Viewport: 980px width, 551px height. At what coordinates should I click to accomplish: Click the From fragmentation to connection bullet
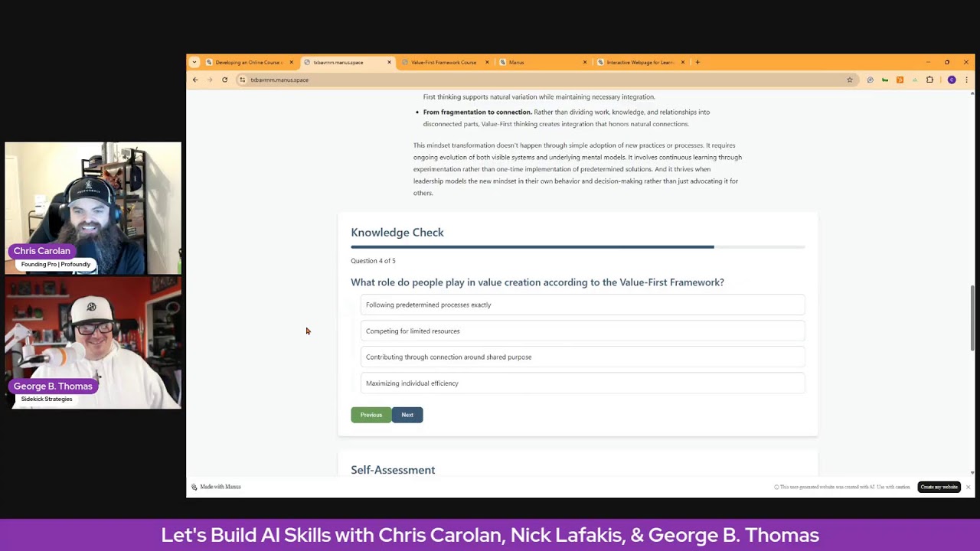(567, 118)
